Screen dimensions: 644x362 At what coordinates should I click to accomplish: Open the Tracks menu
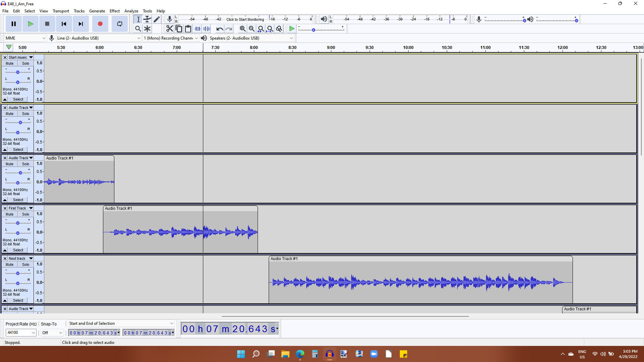(79, 11)
